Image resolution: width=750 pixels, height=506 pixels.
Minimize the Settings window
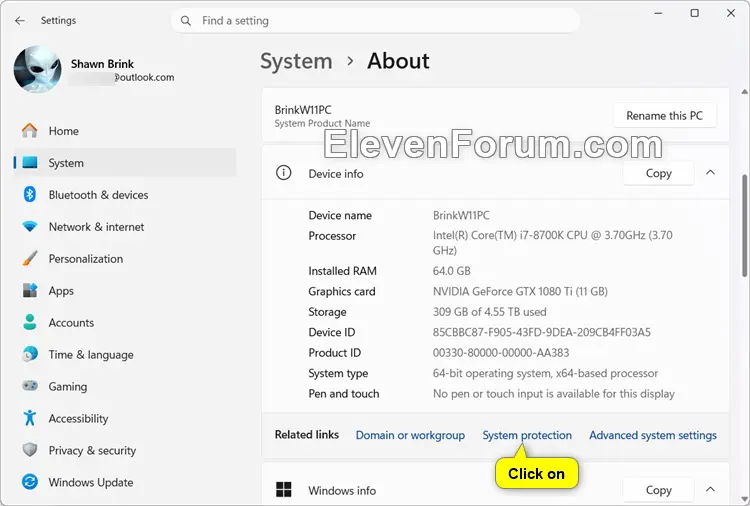tap(658, 13)
